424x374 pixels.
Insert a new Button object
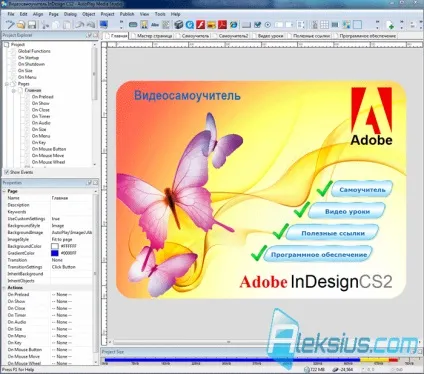tap(133, 25)
